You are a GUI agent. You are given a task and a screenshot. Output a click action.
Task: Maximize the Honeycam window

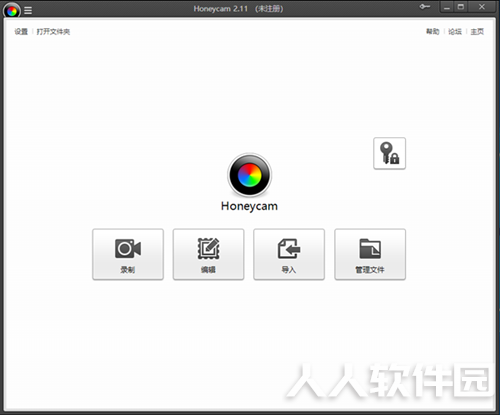[x=461, y=7]
